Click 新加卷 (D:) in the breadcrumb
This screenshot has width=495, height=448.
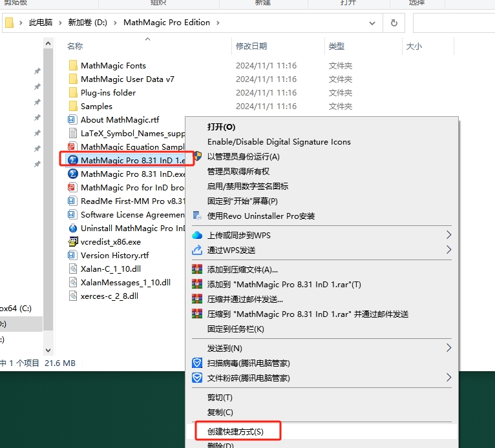88,23
